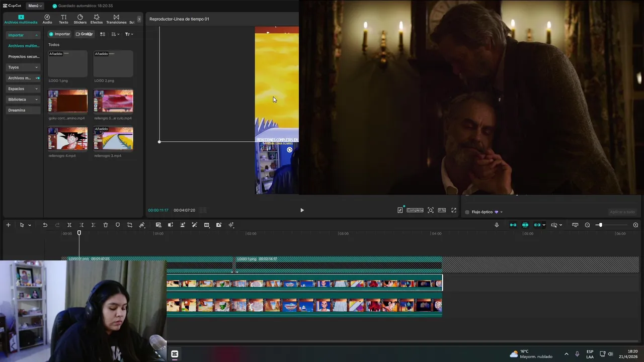The image size is (644, 362).
Task: Show more tabs with the right arrow
Action: (139, 19)
